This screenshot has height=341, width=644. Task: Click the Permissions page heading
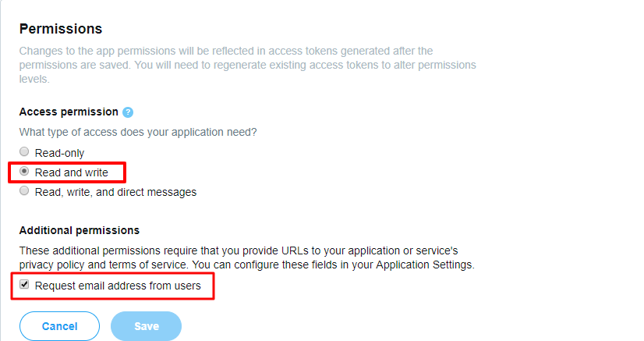pyautogui.click(x=61, y=29)
